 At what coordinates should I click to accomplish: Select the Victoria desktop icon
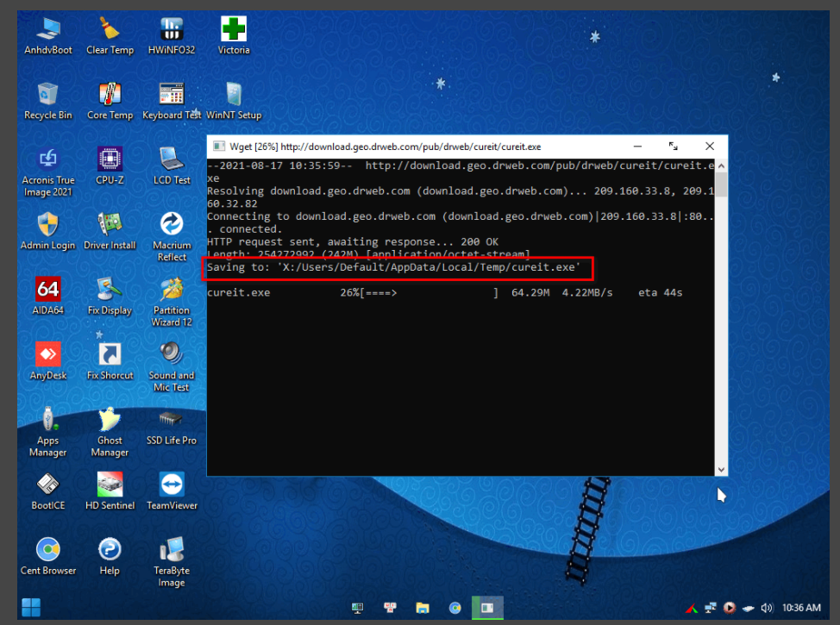coord(234,35)
